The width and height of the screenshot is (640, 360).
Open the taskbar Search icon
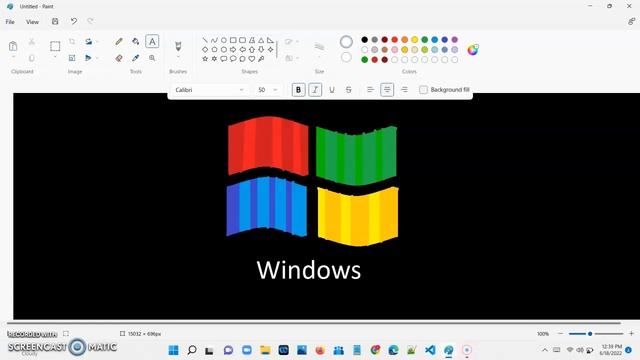click(191, 350)
